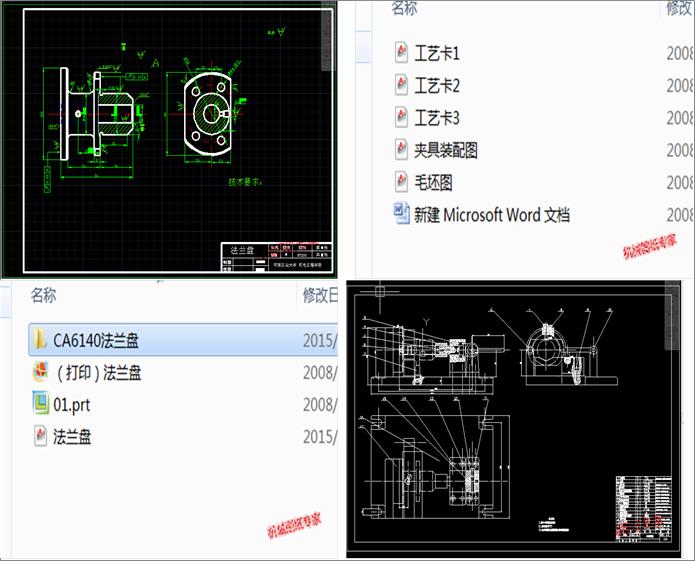The width and height of the screenshot is (695, 561).
Task: Open the flange part drawing thumbnail
Action: click(x=169, y=140)
